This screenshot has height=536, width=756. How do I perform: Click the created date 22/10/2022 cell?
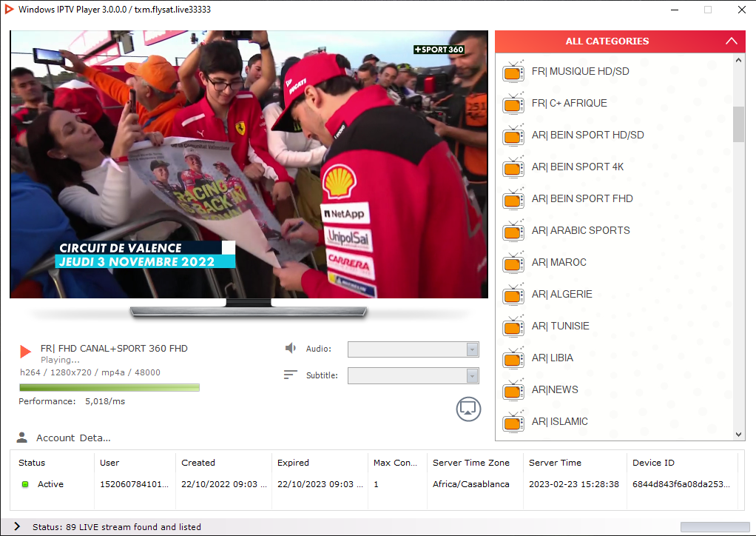tap(224, 484)
